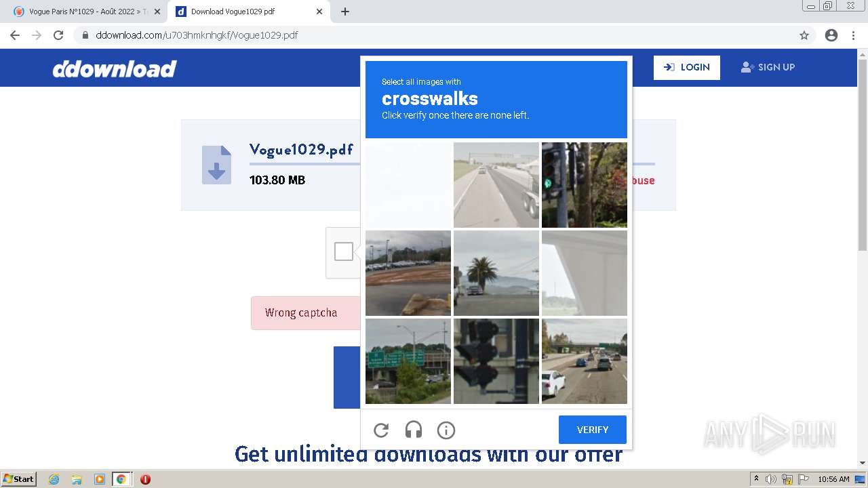Select the parking lot with rocks tile
This screenshot has width=868, height=488.
(x=408, y=273)
